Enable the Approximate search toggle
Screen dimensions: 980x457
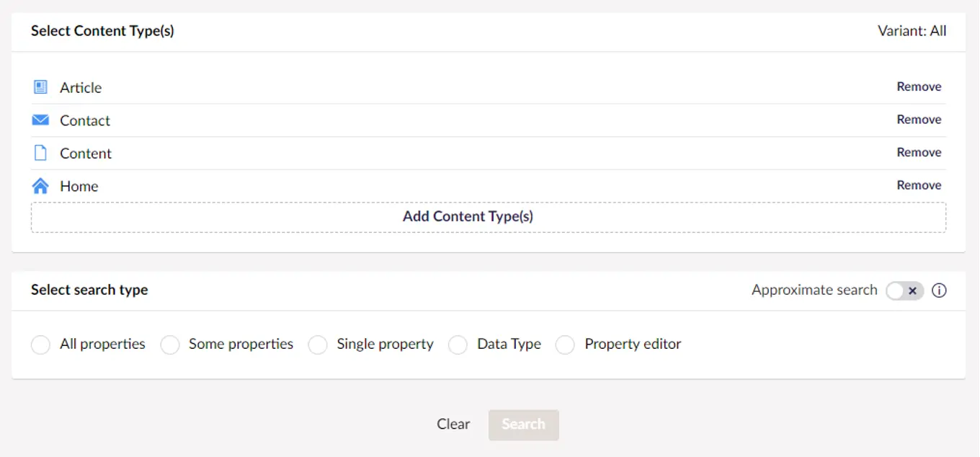[x=904, y=290]
